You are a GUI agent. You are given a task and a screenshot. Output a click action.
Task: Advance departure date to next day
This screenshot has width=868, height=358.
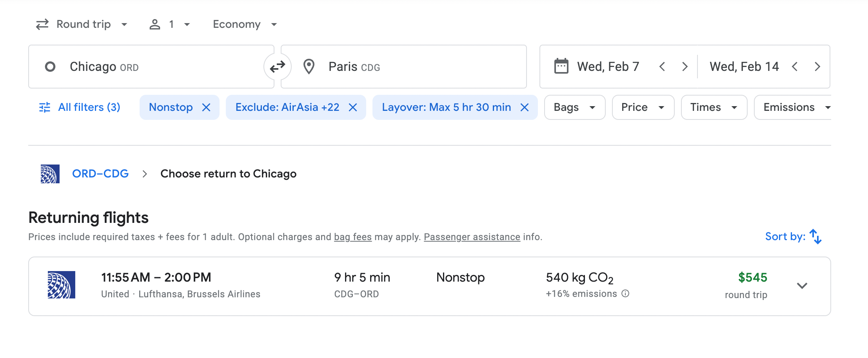(685, 67)
